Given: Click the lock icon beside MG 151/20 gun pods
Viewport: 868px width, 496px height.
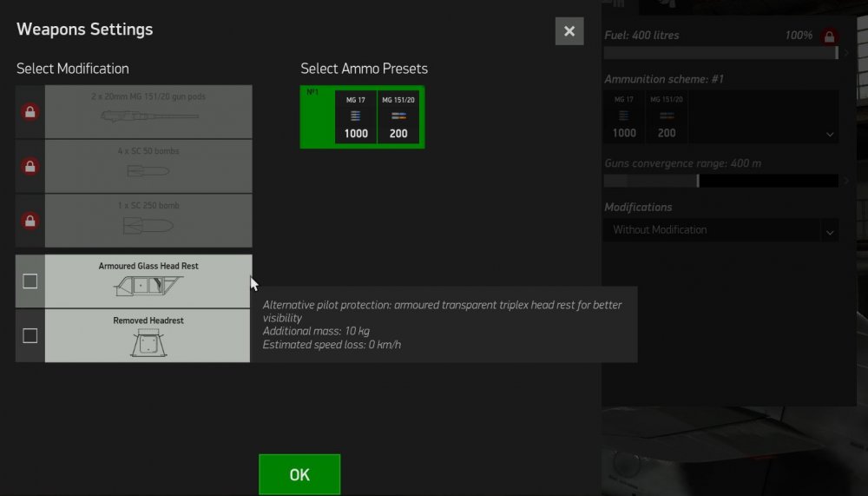Looking at the screenshot, I should [30, 112].
